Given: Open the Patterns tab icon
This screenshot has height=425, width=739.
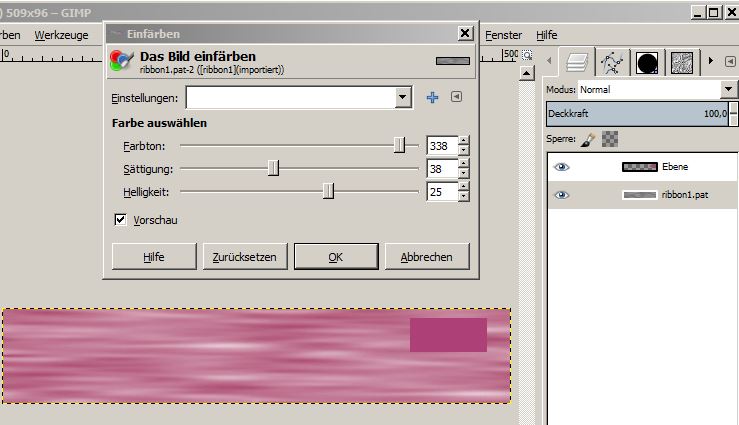Looking at the screenshot, I should (x=682, y=63).
